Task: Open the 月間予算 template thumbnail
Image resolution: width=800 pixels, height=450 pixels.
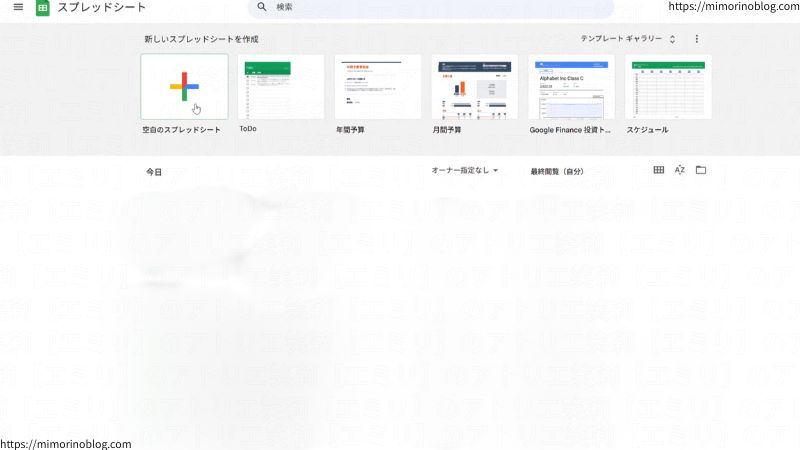Action: [x=474, y=87]
